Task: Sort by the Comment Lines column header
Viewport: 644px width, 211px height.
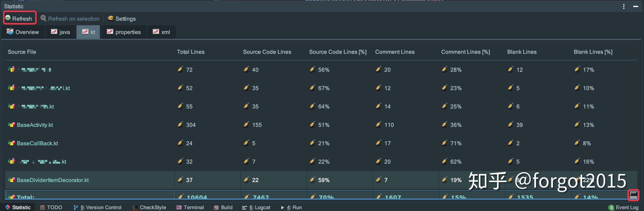Action: pos(394,52)
